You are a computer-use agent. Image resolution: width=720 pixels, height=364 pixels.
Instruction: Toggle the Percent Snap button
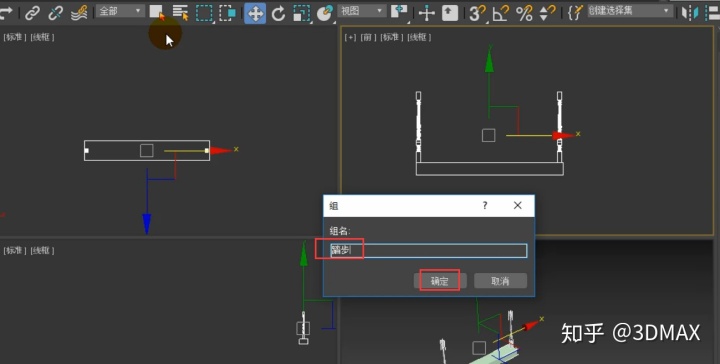click(x=524, y=13)
